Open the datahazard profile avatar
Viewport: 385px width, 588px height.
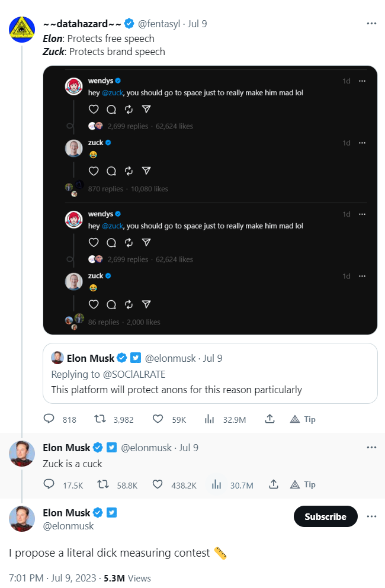click(x=22, y=30)
